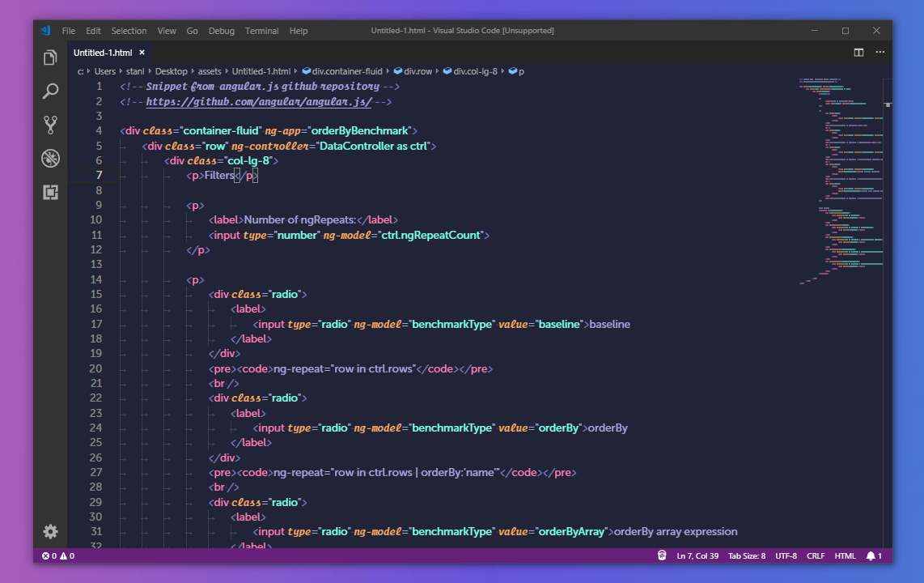
Task: Click the minimap code overview
Action: point(841,180)
